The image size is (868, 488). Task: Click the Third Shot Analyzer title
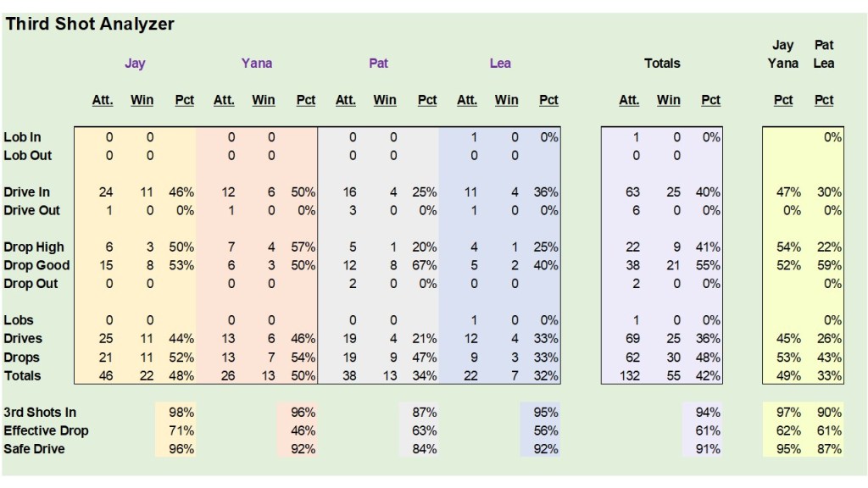tap(90, 24)
